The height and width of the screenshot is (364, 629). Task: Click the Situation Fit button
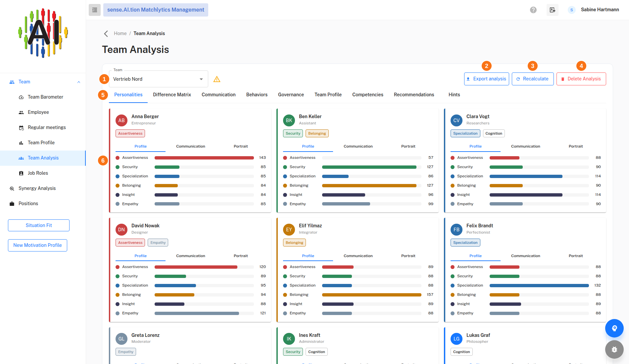(39, 225)
